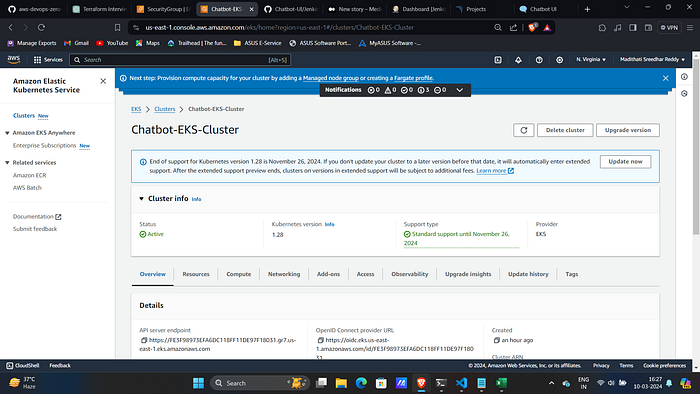Image resolution: width=700 pixels, height=394 pixels.
Task: Dismiss the Next step banner
Action: 666,78
